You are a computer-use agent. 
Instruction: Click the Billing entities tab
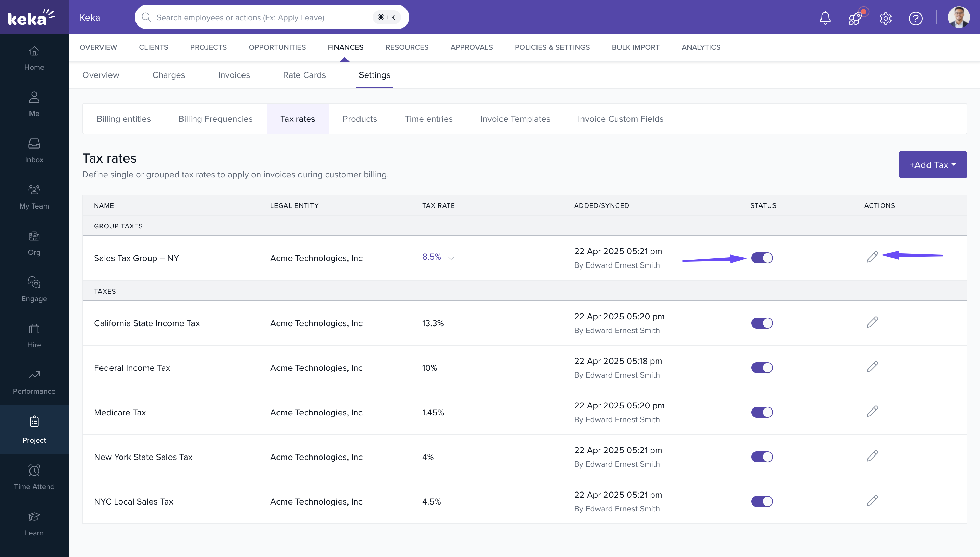point(123,119)
